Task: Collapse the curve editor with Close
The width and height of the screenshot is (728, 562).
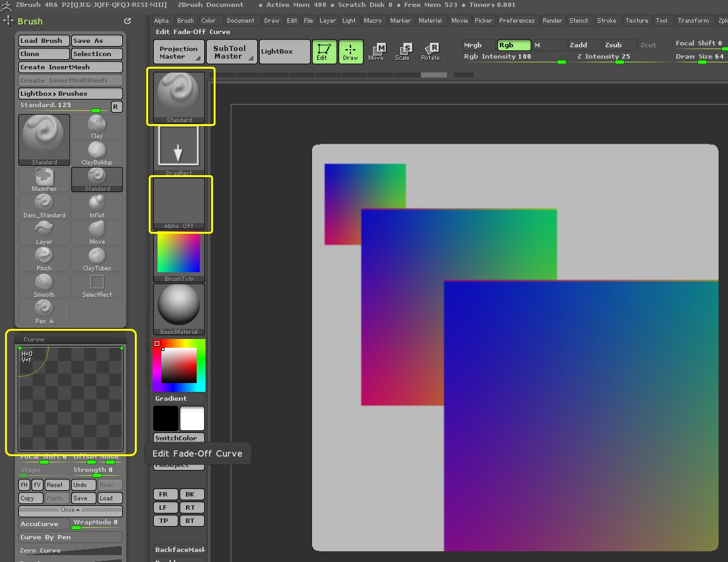Action: click(70, 510)
